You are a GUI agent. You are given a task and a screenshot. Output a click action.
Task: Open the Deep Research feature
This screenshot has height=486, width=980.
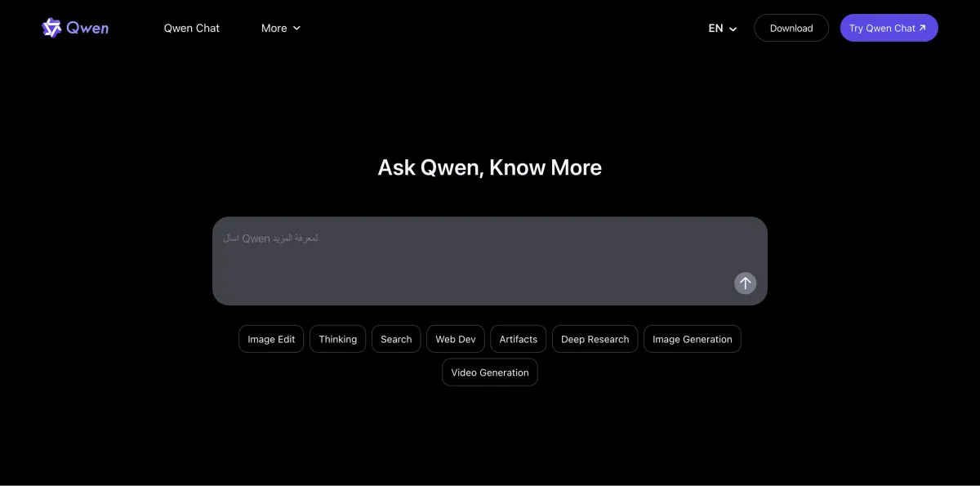[595, 339]
